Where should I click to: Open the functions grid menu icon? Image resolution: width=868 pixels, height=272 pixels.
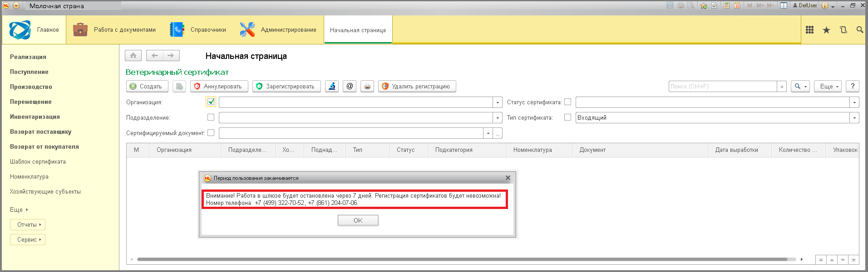pyautogui.click(x=809, y=30)
